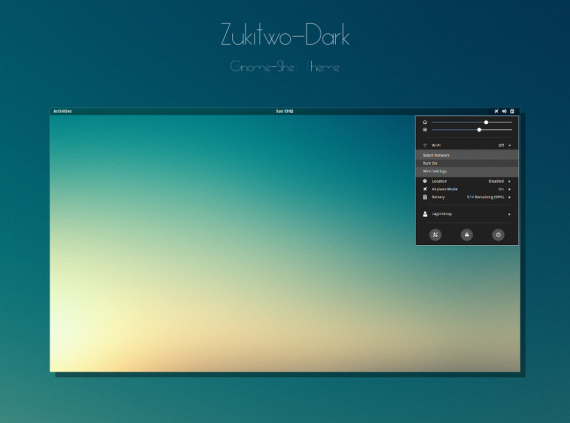Expand the user account row arrow
This screenshot has width=570, height=423.
[x=509, y=214]
